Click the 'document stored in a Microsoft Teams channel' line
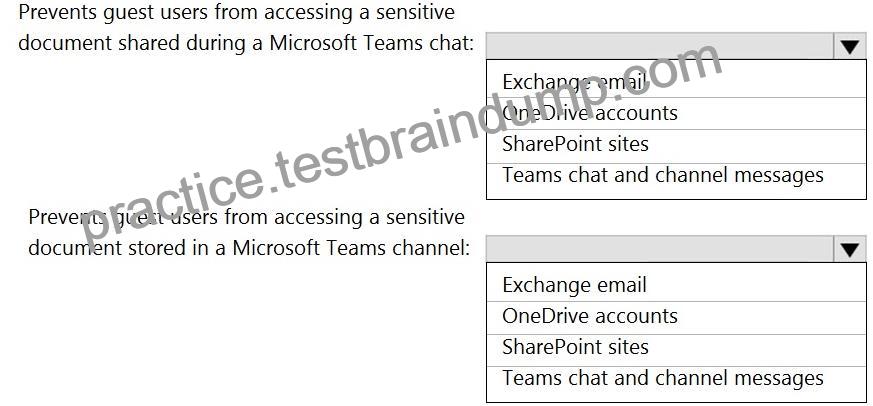873x406 pixels. point(249,247)
